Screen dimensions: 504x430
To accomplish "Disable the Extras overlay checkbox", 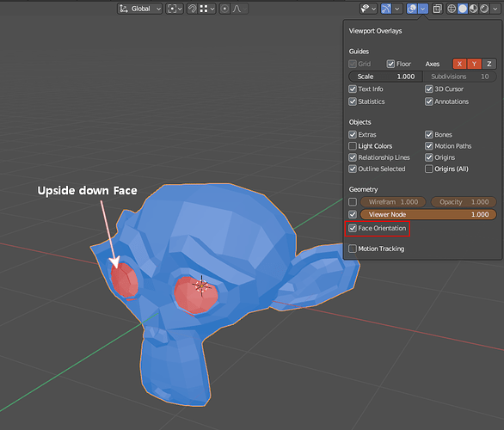I will [353, 134].
